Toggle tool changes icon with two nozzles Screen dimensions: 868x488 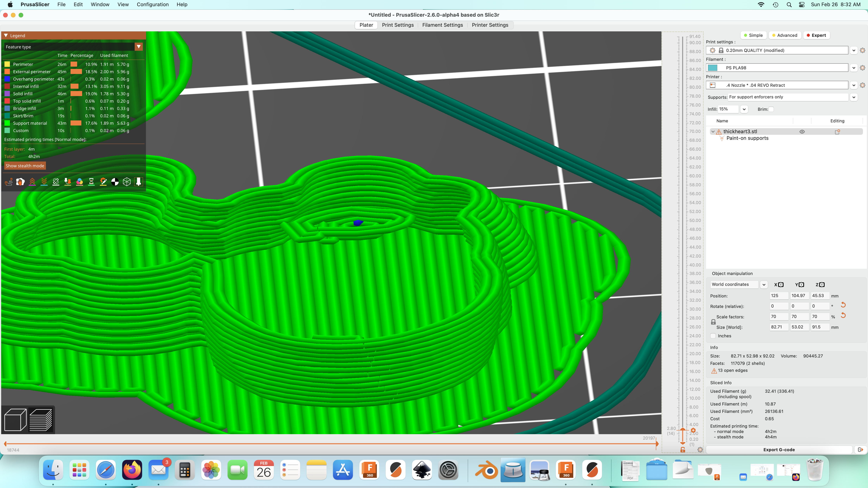click(x=68, y=182)
